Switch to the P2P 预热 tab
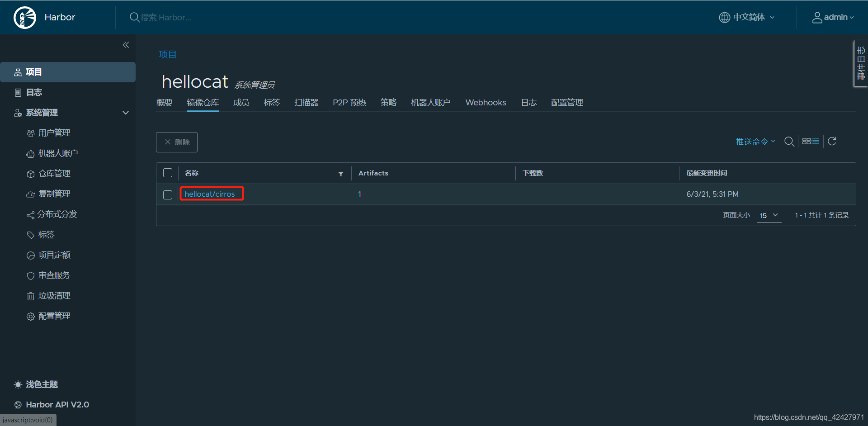The width and height of the screenshot is (868, 426). 349,103
